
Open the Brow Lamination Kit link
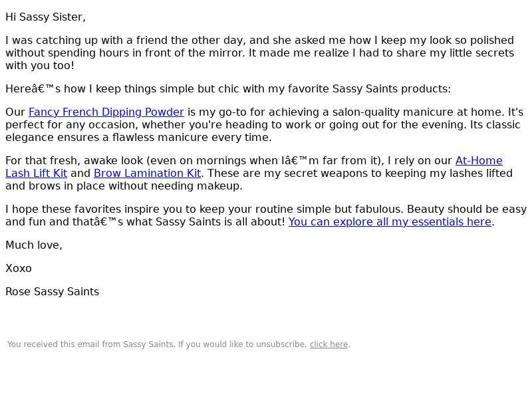point(147,173)
